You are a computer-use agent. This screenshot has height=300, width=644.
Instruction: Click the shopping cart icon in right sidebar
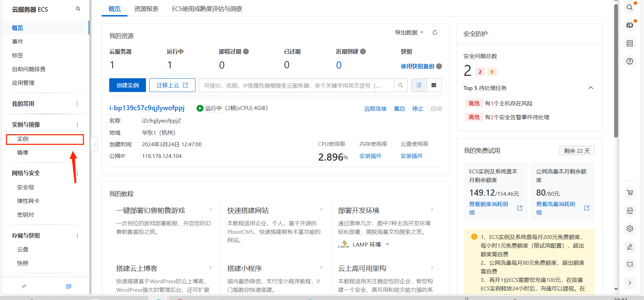pyautogui.click(x=630, y=193)
